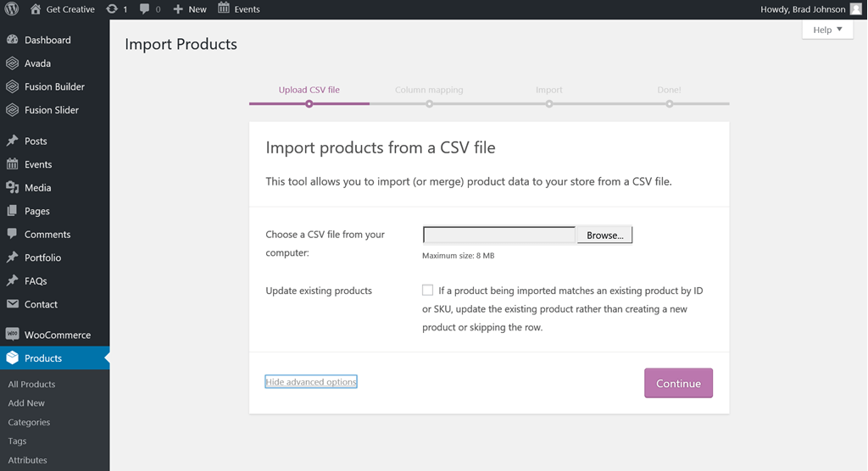Click the Import Products page heading
Screen dimensions: 868x471
181,44
